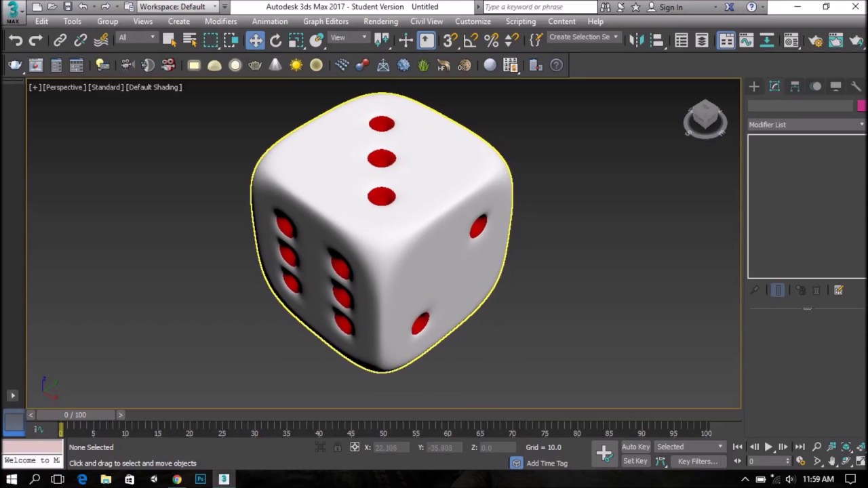Viewport: 868px width, 488px height.
Task: Create a Teapot primitive from toolbar
Action: point(255,65)
